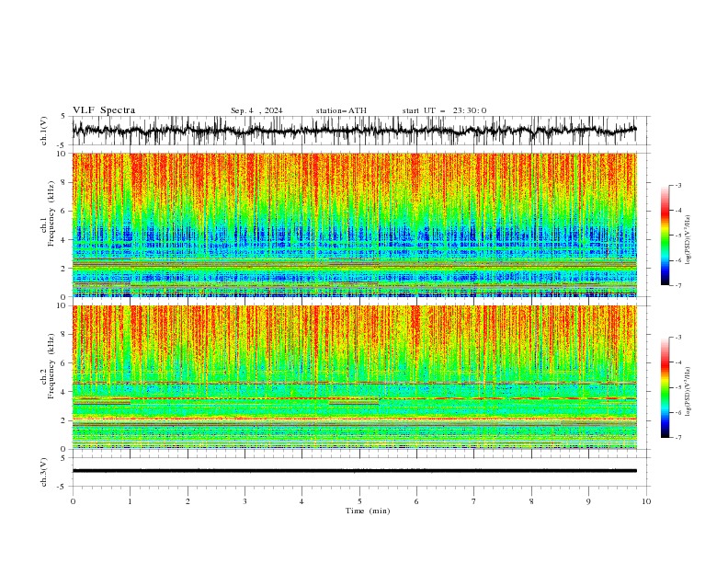Click the "10" kHz tick of ch.1 spectrogram
The width and height of the screenshot is (728, 563).
(63, 154)
